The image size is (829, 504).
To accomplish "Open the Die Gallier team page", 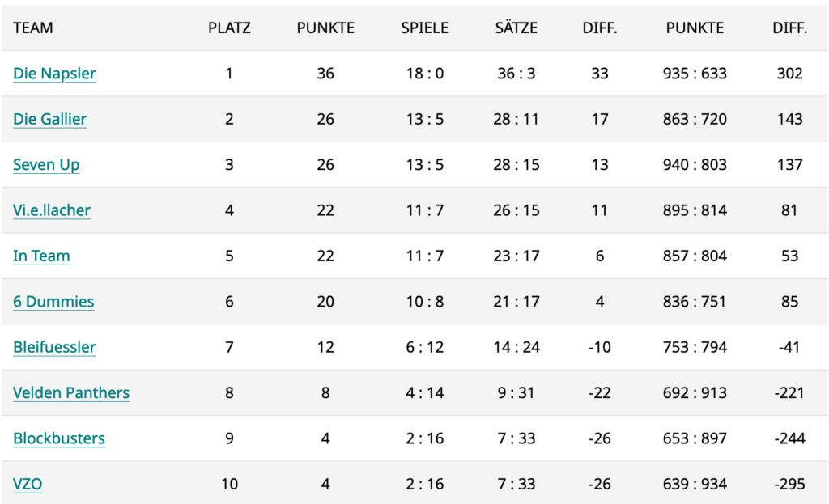I will pos(49,119).
